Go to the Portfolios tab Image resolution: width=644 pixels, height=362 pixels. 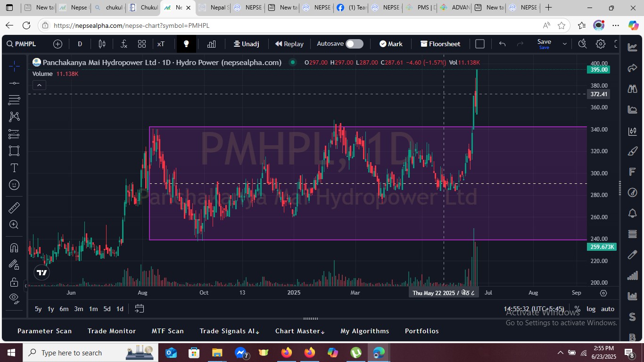pos(422,331)
